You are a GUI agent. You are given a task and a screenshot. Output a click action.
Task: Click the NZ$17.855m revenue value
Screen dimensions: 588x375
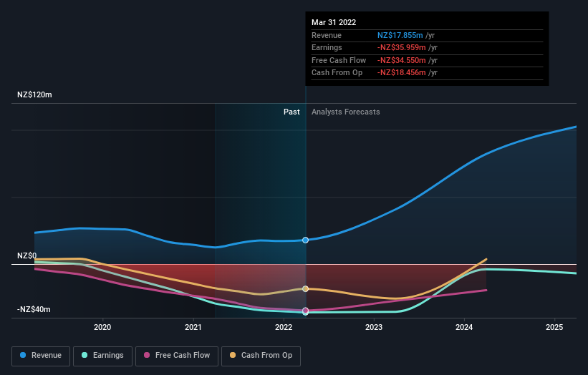click(x=400, y=35)
